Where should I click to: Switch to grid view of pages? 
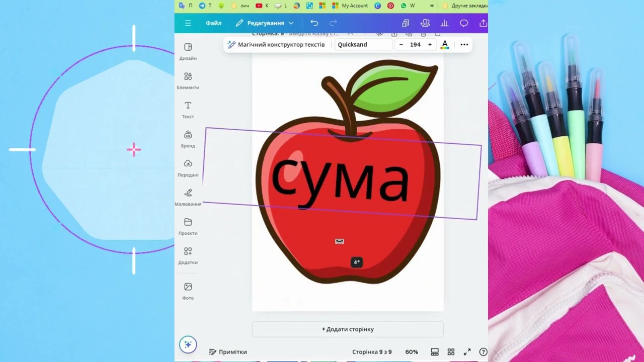pos(451,352)
